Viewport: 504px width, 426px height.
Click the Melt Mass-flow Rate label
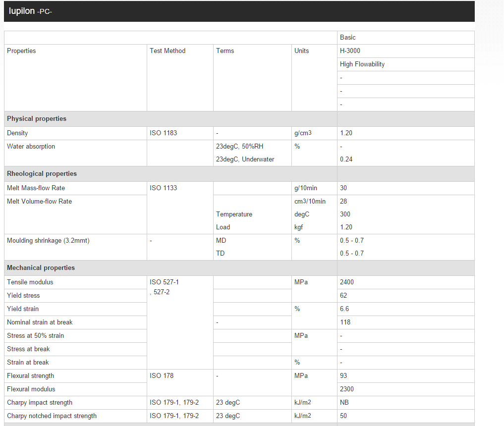36,188
